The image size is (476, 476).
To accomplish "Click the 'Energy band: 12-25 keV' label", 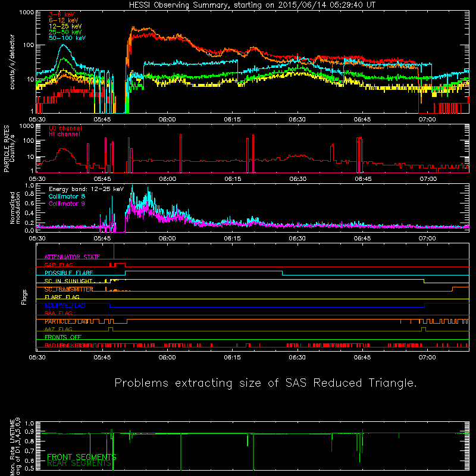I will (x=86, y=189).
